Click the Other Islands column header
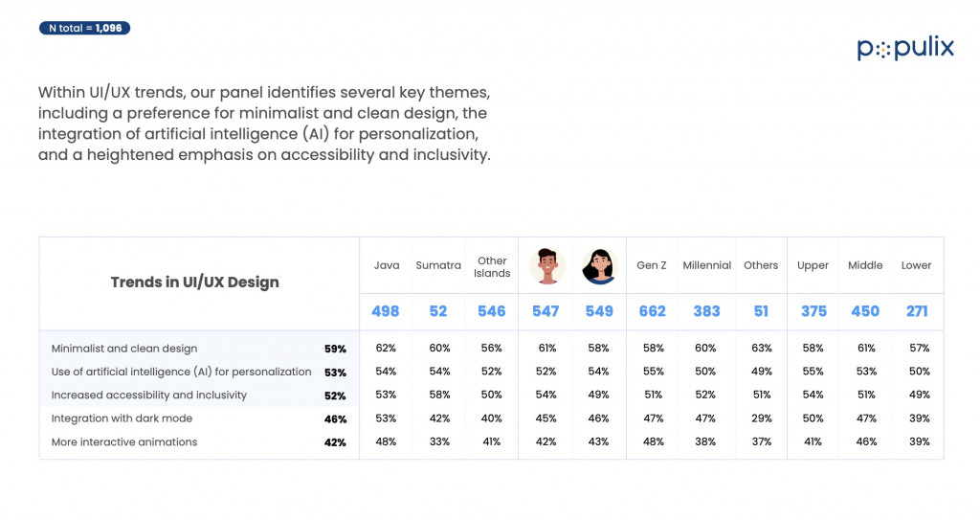 tap(492, 267)
